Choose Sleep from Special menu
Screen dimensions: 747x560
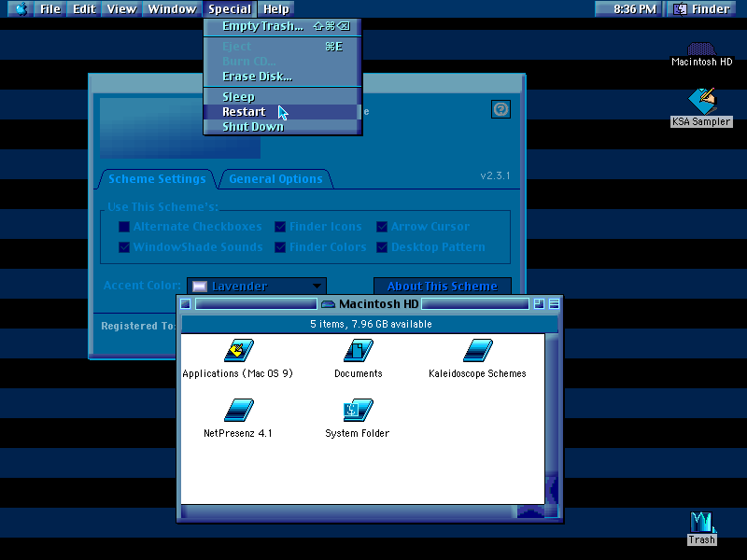point(283,97)
